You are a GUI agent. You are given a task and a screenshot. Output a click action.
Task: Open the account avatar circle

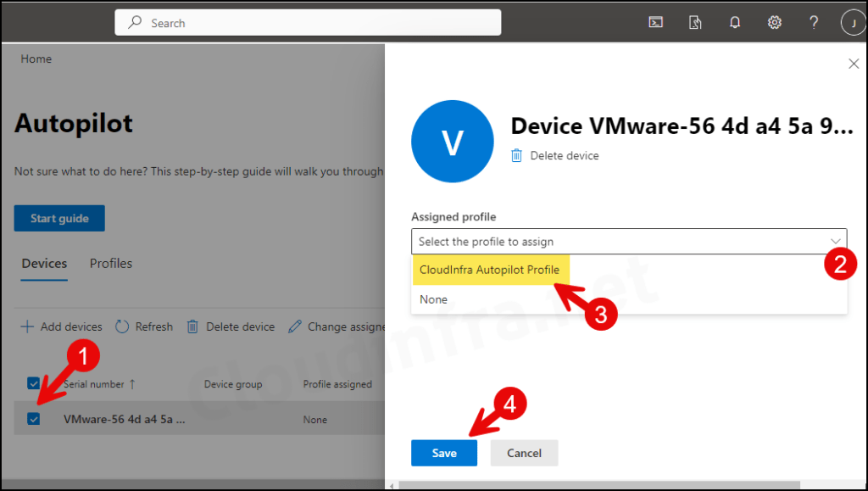[x=853, y=22]
